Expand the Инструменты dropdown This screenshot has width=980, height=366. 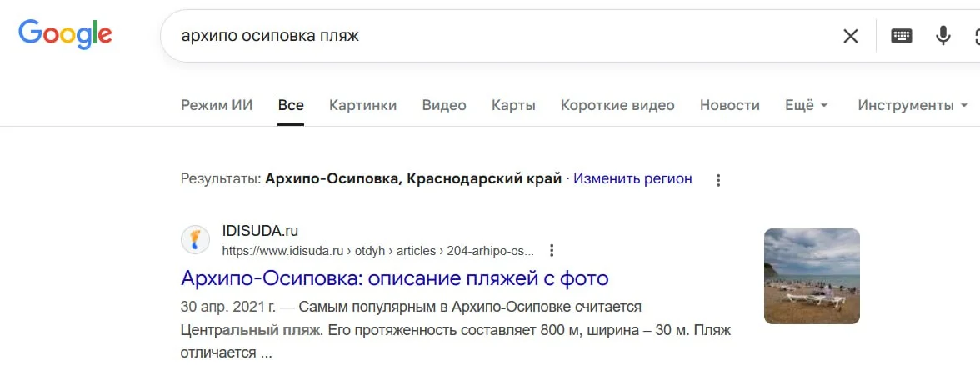[913, 105]
